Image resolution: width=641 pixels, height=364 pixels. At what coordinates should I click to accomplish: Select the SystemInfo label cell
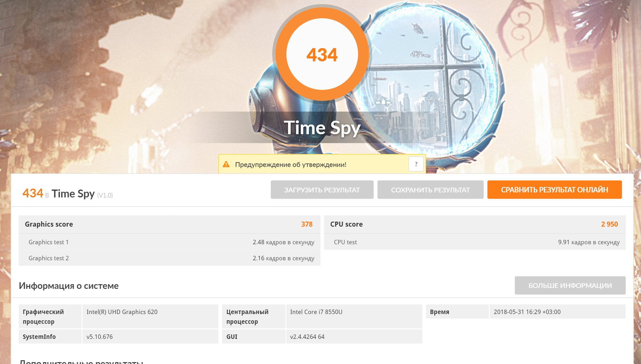point(50,336)
